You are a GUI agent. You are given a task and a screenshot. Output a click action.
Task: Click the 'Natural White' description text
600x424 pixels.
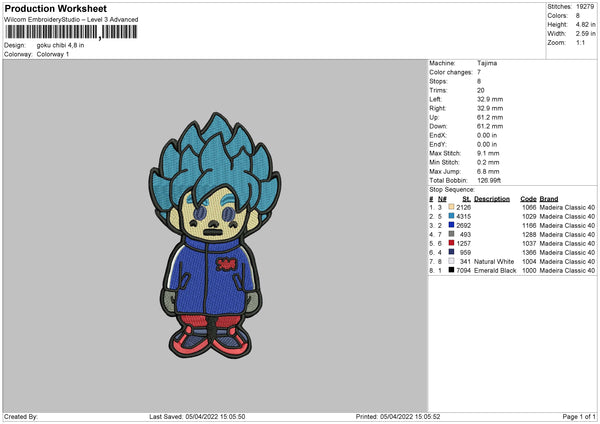[494, 261]
